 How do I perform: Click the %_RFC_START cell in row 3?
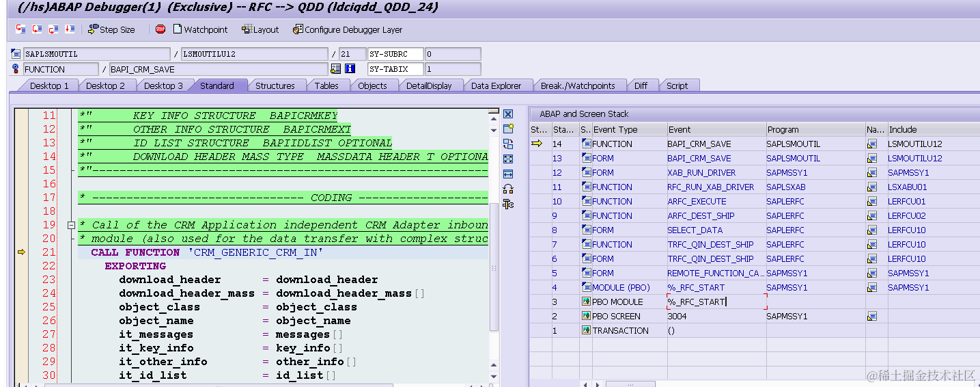(x=716, y=302)
